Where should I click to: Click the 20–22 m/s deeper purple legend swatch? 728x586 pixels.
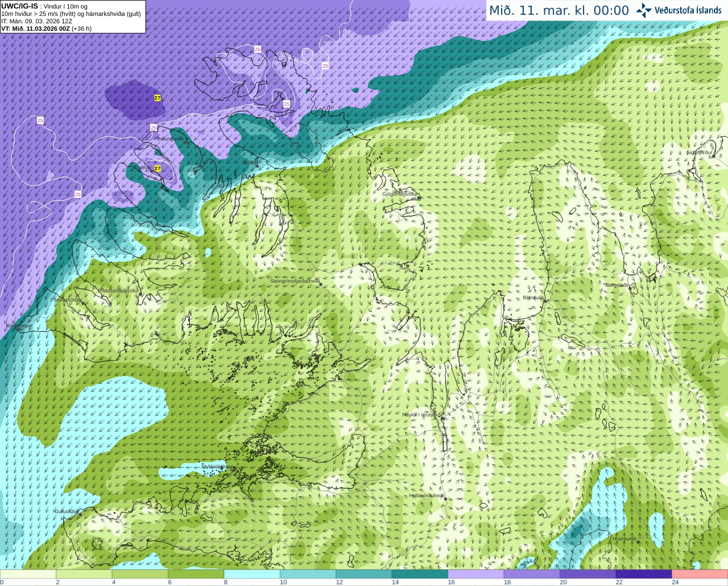click(588, 574)
